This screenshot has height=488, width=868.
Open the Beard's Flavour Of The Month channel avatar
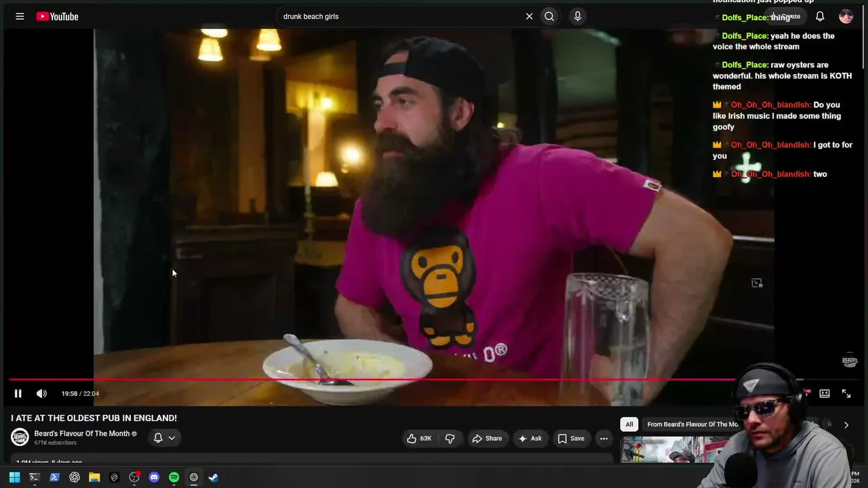point(20,437)
